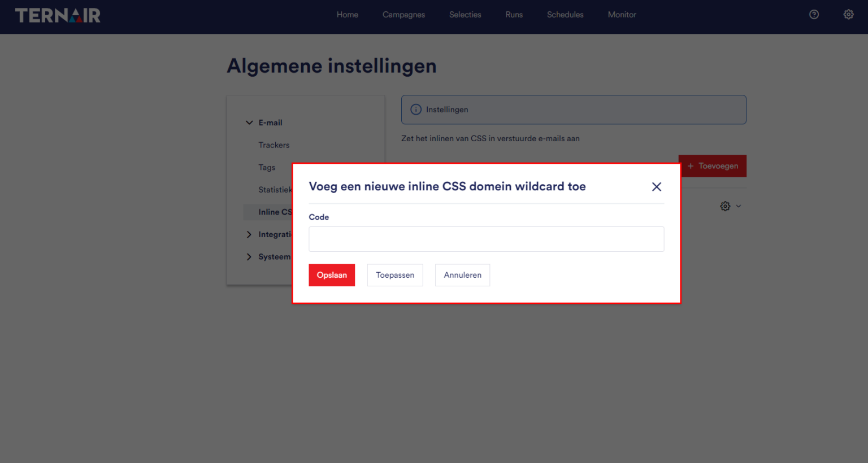
Task: Select Statistieken in the sidebar
Action: [x=275, y=190]
